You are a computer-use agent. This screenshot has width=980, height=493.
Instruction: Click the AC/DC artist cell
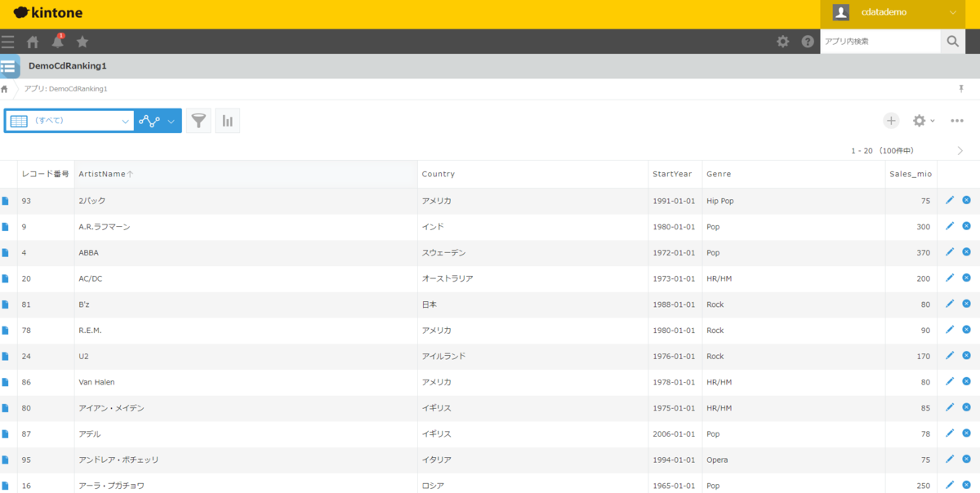pos(246,278)
